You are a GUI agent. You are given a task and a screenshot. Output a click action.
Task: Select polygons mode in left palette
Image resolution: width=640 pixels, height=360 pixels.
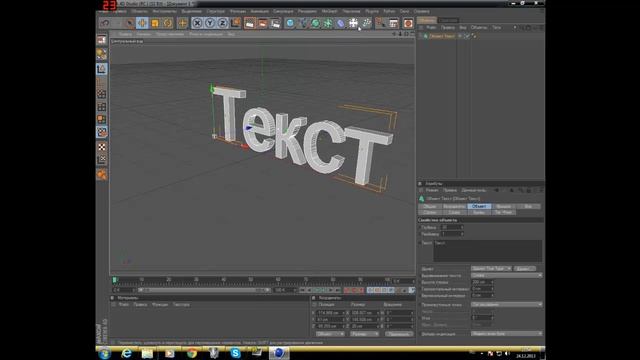102,120
